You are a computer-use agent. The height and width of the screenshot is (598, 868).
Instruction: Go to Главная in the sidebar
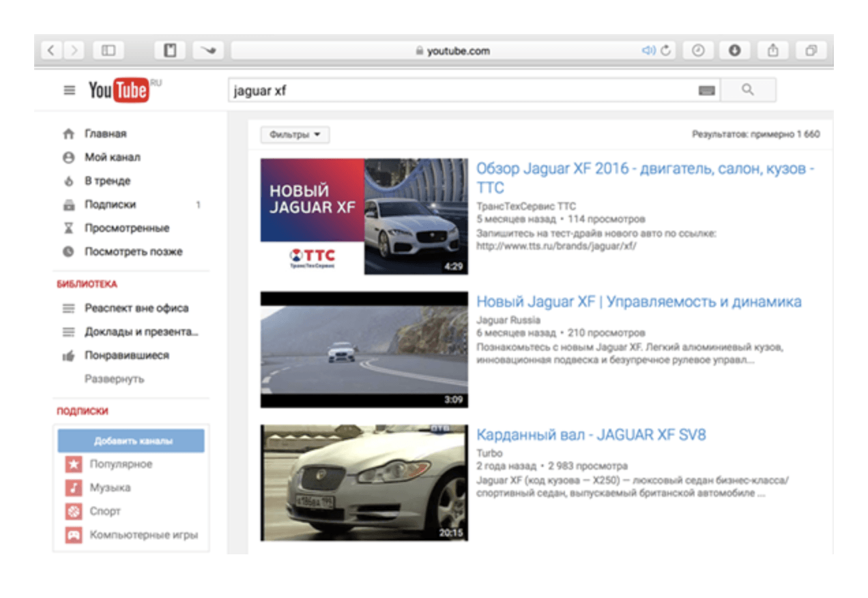105,134
